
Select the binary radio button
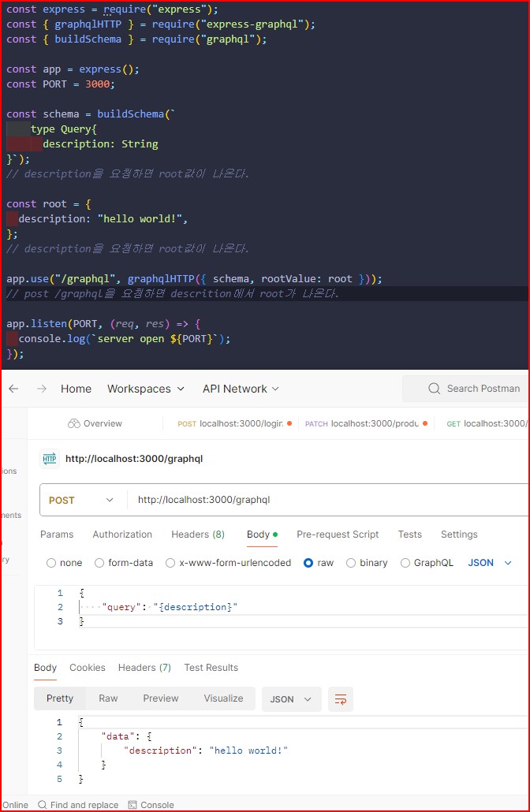[351, 563]
